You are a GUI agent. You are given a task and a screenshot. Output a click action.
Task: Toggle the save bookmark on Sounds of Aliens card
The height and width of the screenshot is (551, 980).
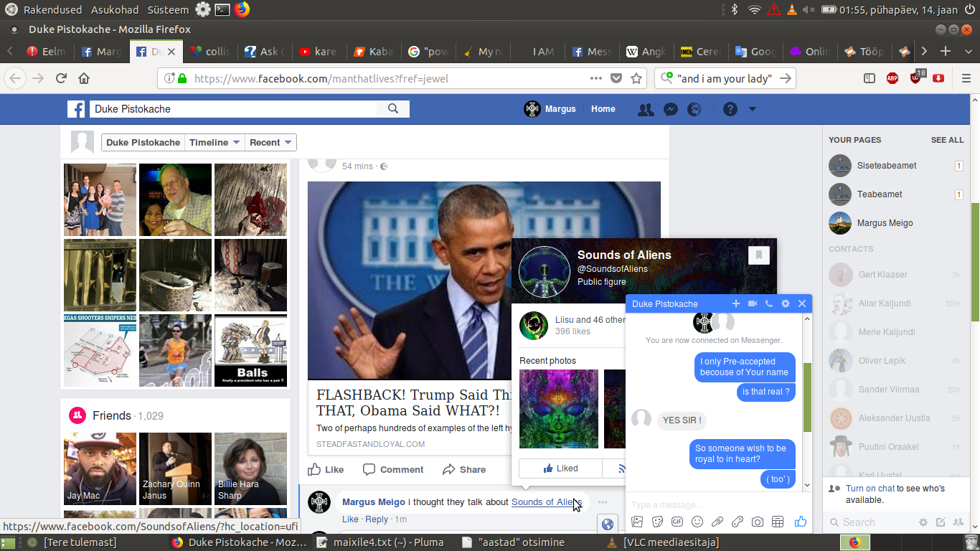(x=758, y=255)
